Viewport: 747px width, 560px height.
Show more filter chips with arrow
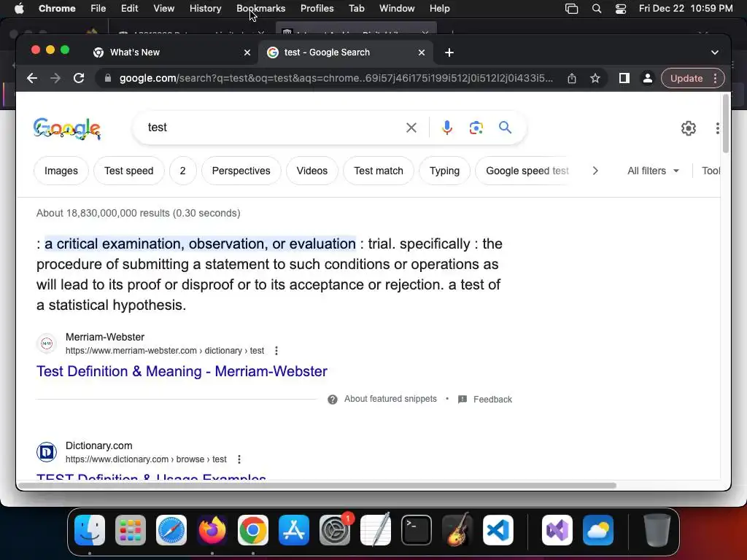[x=595, y=171]
